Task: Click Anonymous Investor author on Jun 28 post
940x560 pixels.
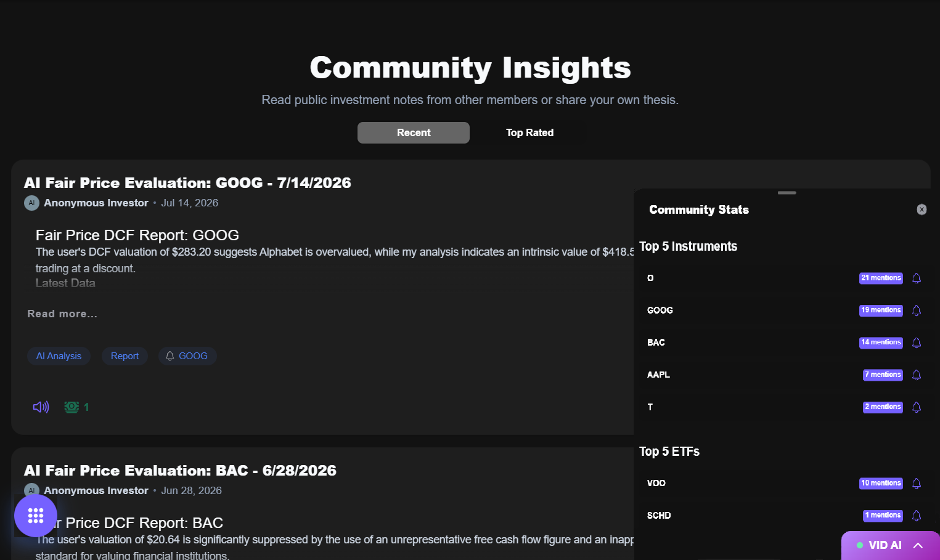Action: [x=96, y=490]
